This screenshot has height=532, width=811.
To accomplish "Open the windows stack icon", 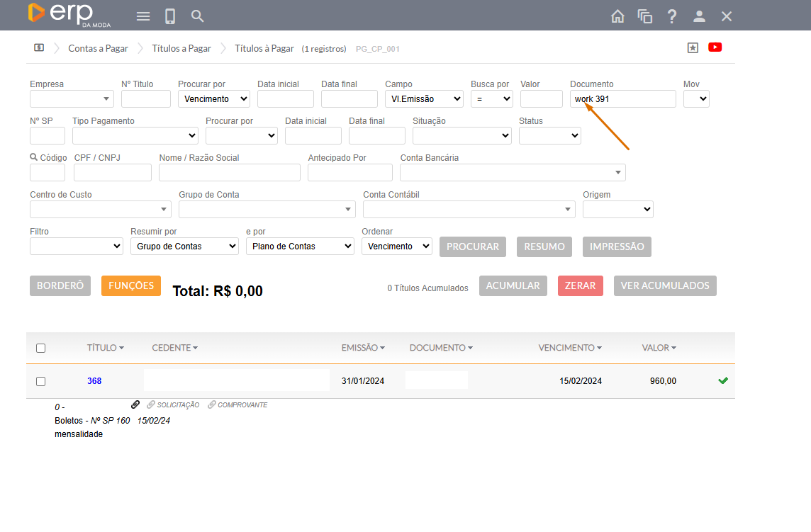I will point(644,16).
